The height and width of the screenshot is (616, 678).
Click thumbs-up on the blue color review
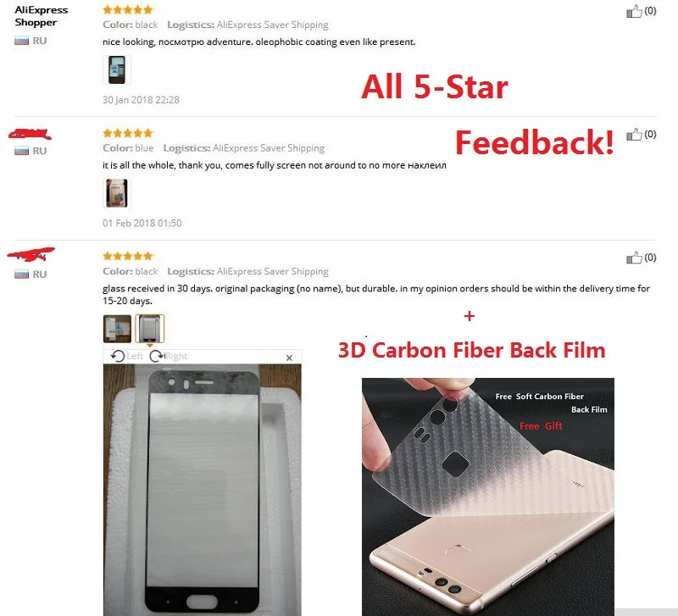(x=634, y=135)
